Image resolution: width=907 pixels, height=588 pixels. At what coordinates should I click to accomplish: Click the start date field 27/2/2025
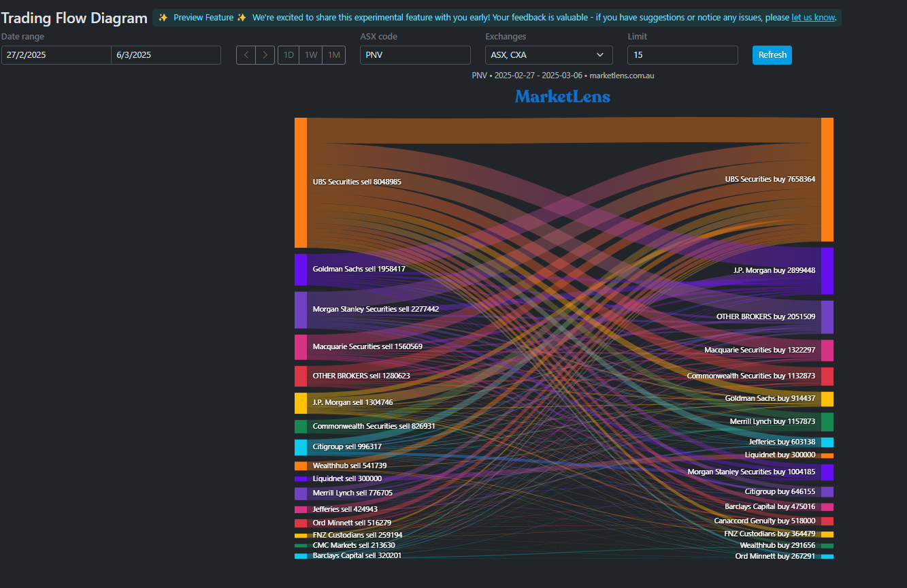56,55
